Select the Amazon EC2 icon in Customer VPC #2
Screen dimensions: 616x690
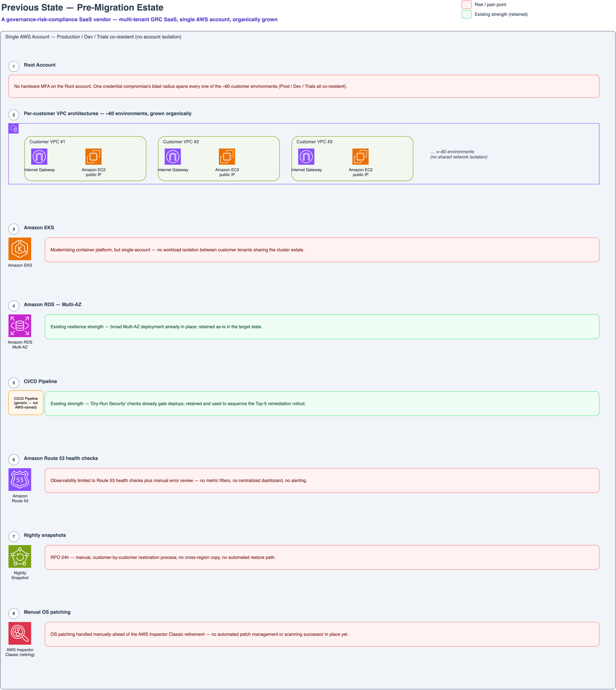tap(227, 157)
